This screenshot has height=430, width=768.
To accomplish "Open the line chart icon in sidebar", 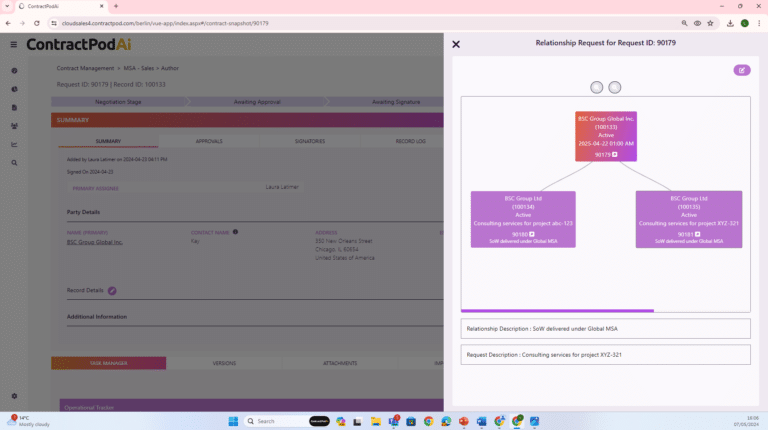I will (14, 144).
